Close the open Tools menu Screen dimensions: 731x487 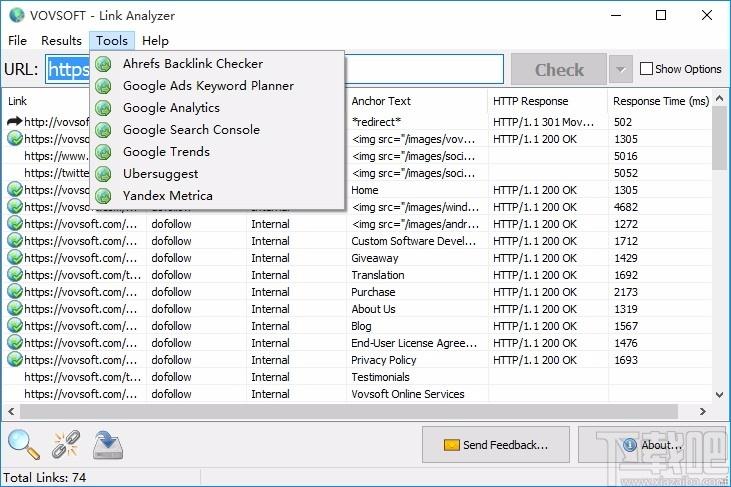(112, 41)
